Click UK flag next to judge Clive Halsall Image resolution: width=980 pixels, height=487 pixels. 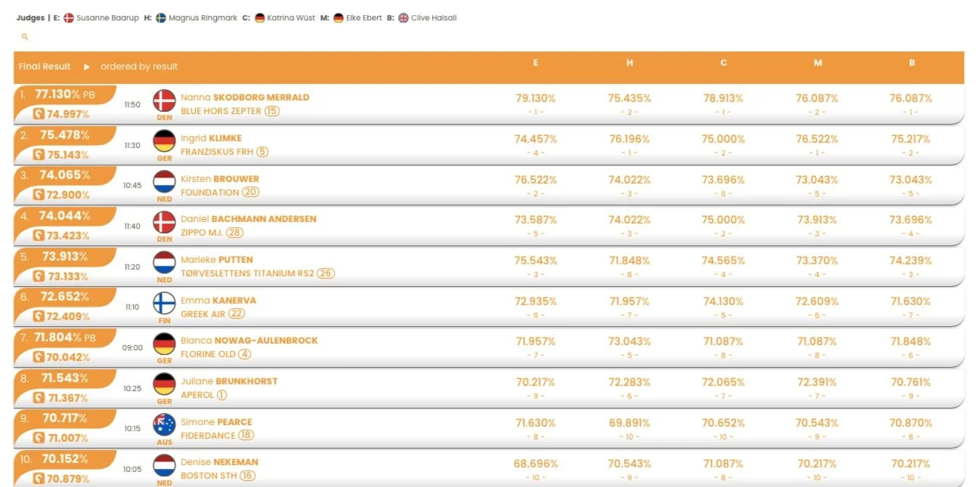click(x=403, y=17)
